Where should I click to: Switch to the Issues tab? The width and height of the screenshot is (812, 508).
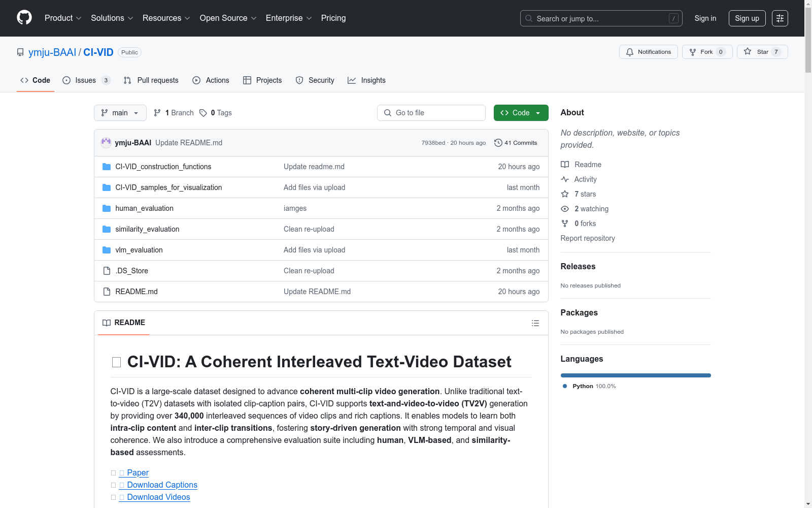point(86,80)
